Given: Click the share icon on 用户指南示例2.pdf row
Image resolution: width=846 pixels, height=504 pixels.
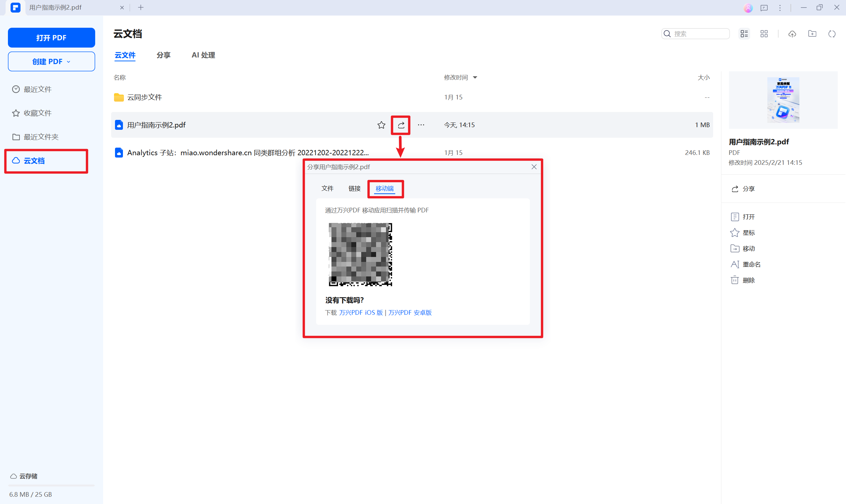Looking at the screenshot, I should coord(400,125).
